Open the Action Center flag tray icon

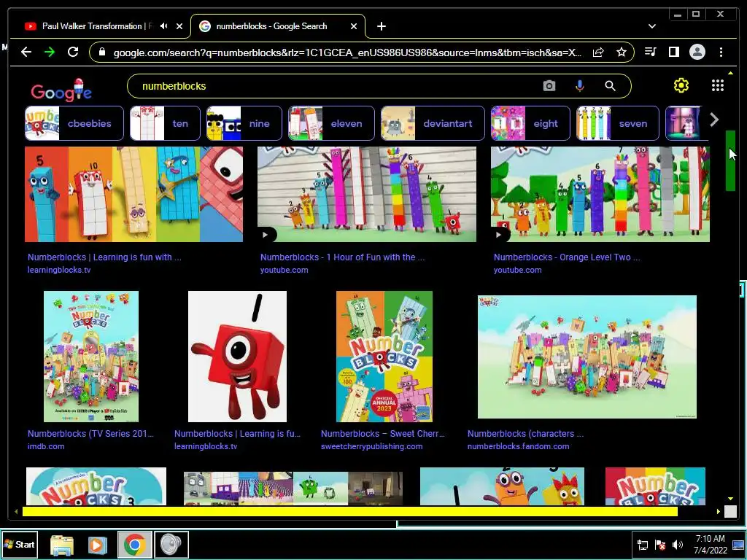point(660,544)
